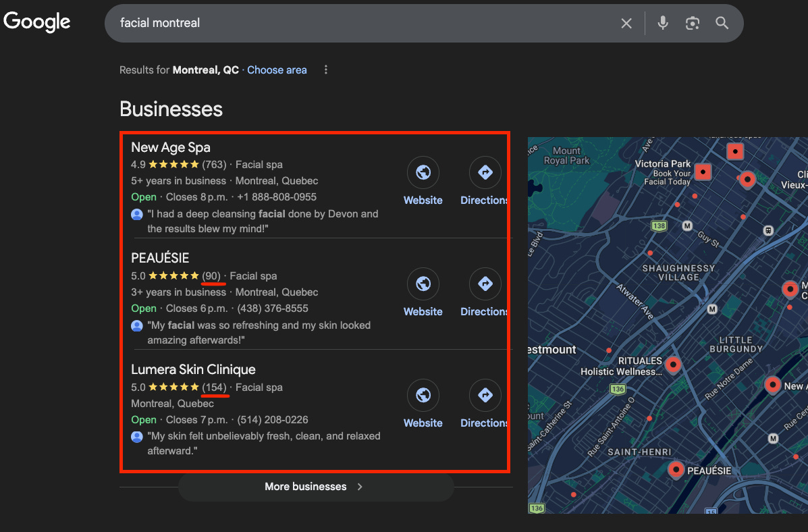This screenshot has height=532, width=808.
Task: Click 'Closes 6 p.m.' hours text
Action: pos(196,309)
